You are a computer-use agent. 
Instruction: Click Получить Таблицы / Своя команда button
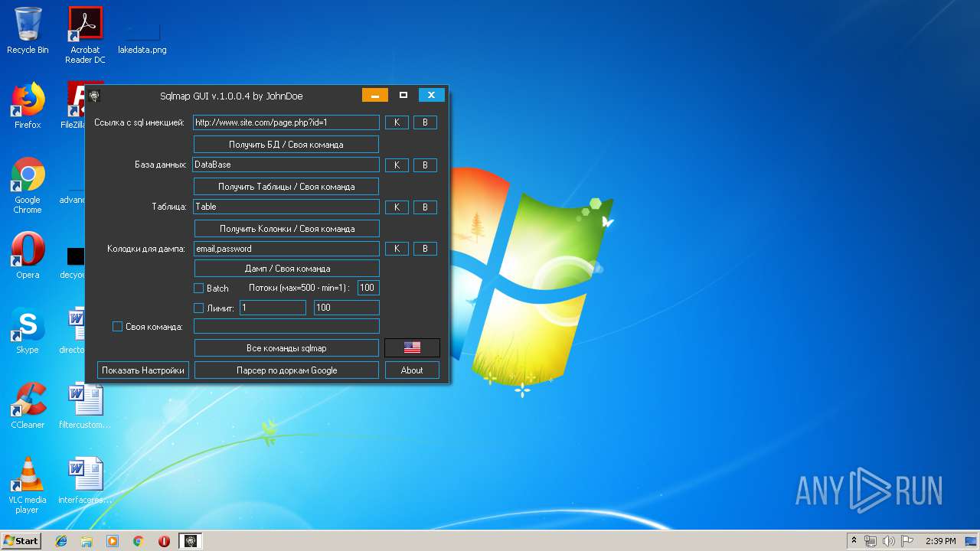(286, 186)
